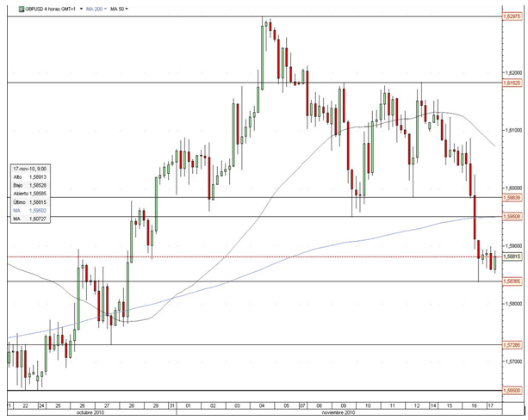The height and width of the screenshot is (420, 528).
Task: Click the current price 1,58815 label
Action: coord(512,256)
